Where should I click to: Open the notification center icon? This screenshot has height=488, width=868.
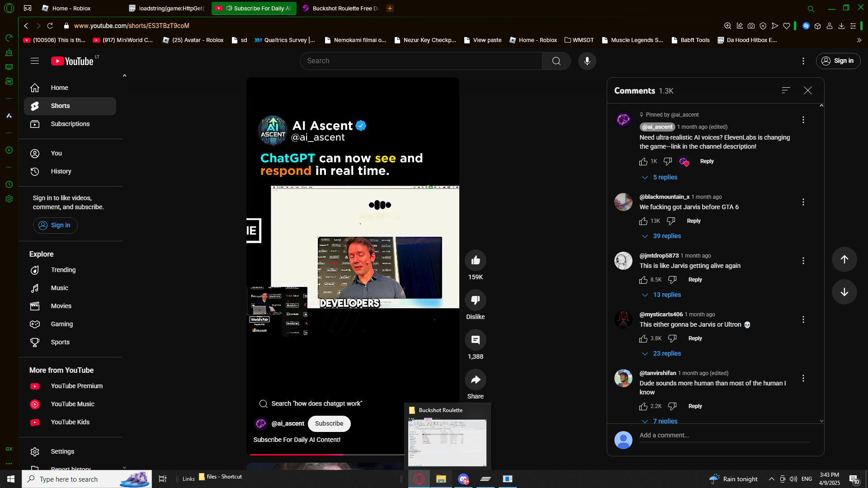pos(854,479)
